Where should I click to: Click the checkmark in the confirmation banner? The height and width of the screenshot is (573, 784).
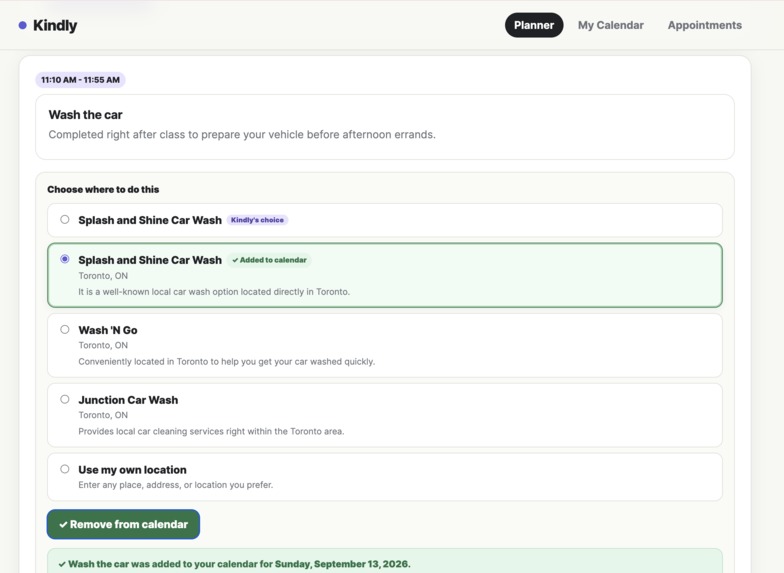point(62,564)
